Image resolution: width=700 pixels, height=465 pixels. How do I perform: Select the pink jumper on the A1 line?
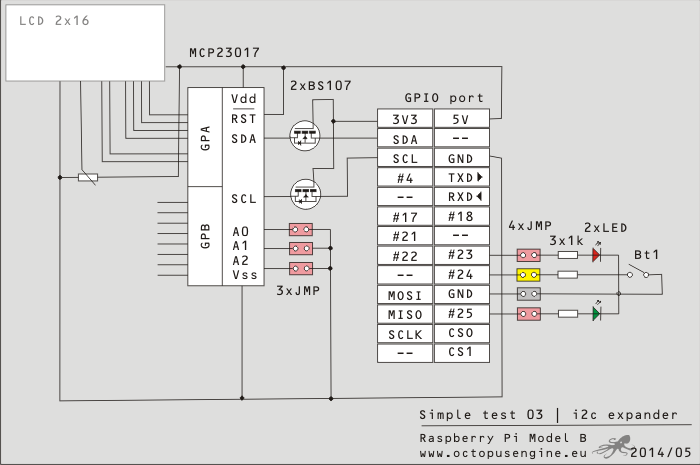tap(301, 248)
